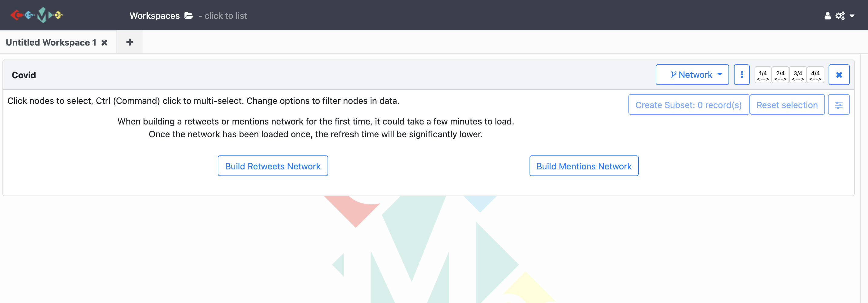Image resolution: width=868 pixels, height=303 pixels.
Task: Set panel width to 2/4
Action: click(780, 75)
